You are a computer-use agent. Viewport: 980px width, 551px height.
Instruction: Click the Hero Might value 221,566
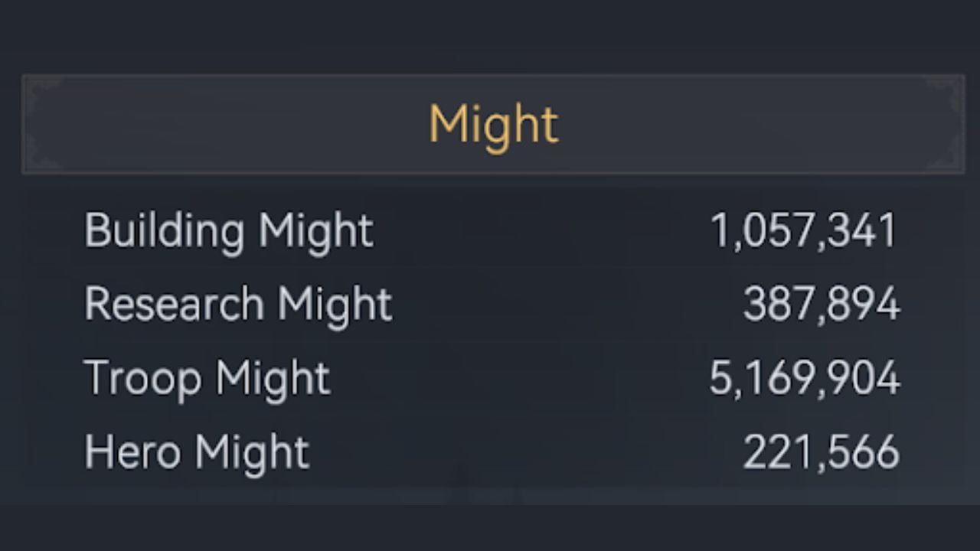coord(822,452)
